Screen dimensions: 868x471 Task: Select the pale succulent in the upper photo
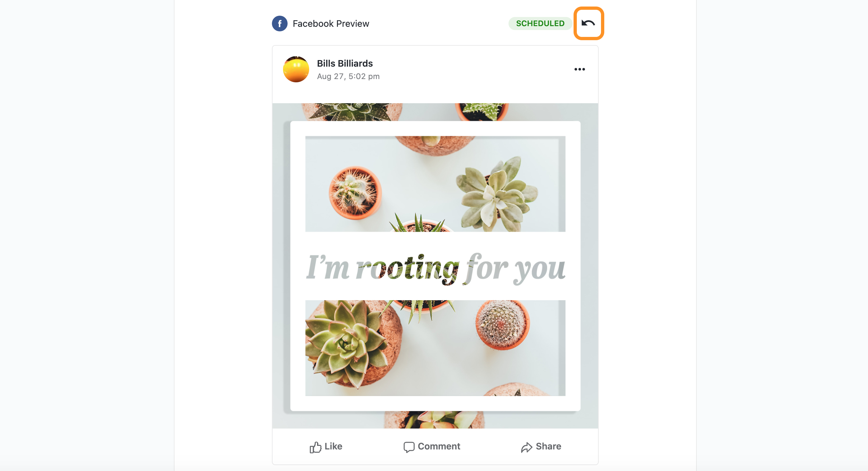point(497,194)
